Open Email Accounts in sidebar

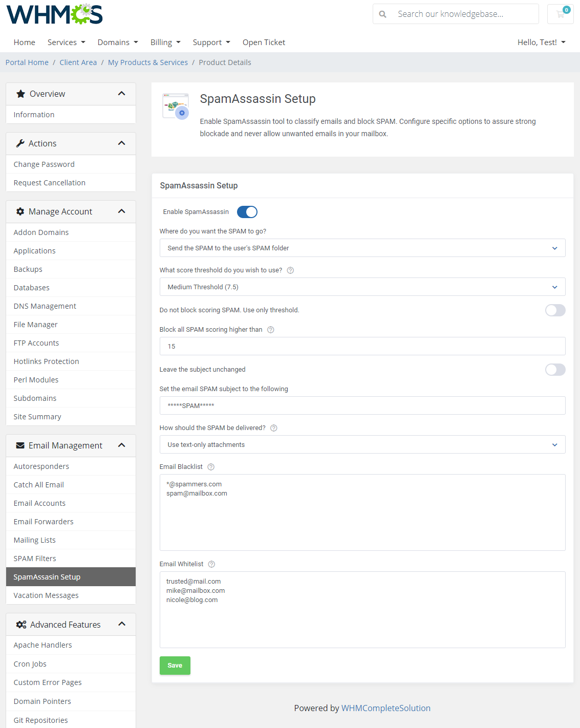pyautogui.click(x=71, y=503)
